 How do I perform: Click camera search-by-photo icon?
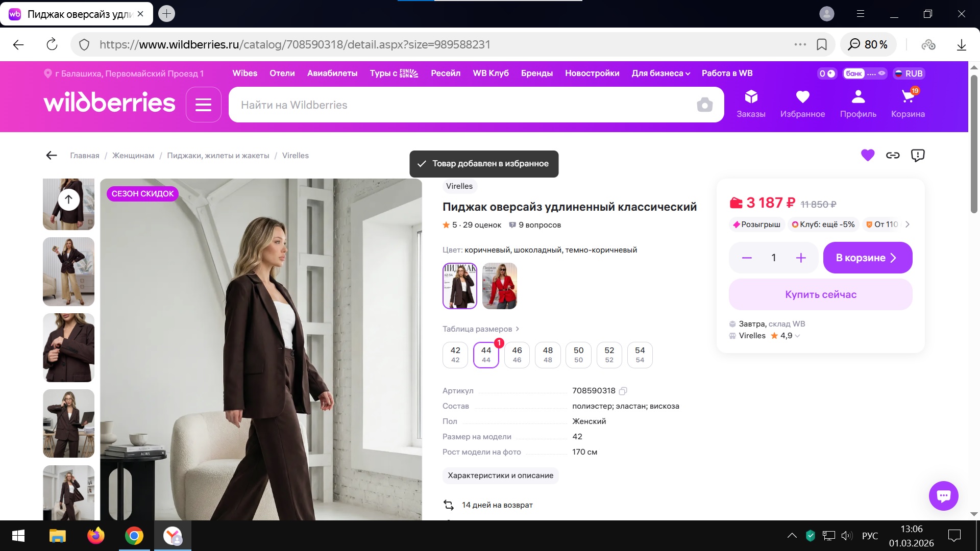pyautogui.click(x=704, y=105)
